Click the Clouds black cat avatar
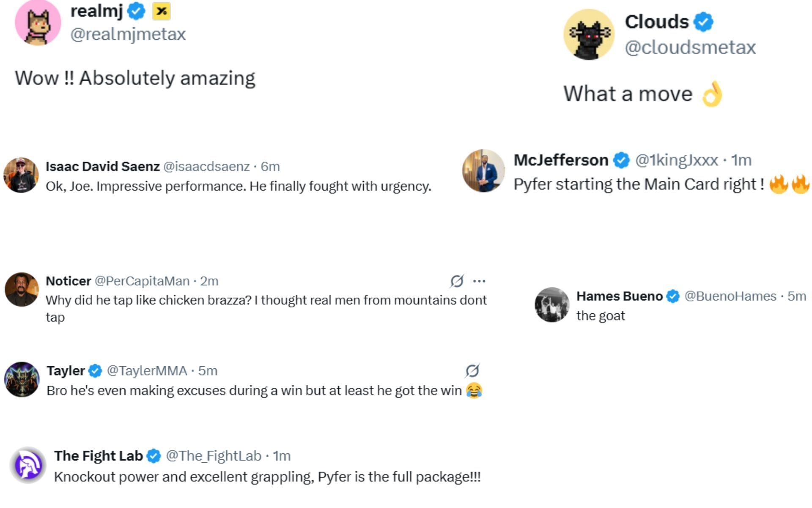Image resolution: width=812 pixels, height=508 pixels. 589,35
